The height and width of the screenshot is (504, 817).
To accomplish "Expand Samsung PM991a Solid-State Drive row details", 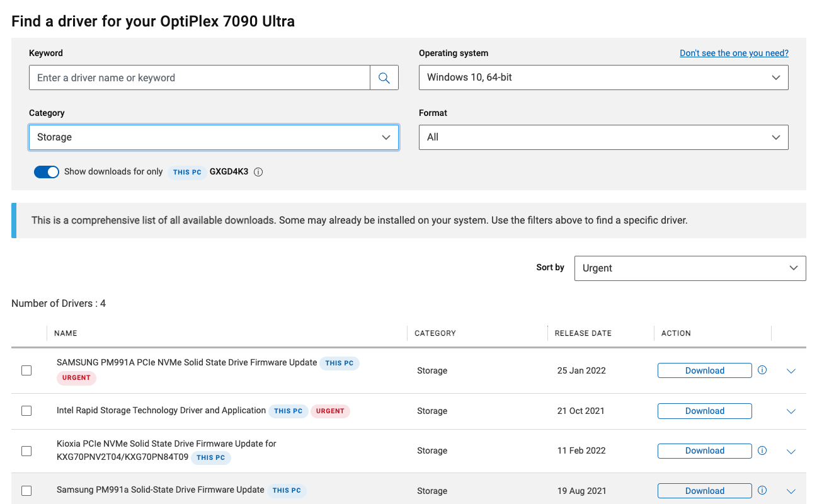I will coord(791,491).
